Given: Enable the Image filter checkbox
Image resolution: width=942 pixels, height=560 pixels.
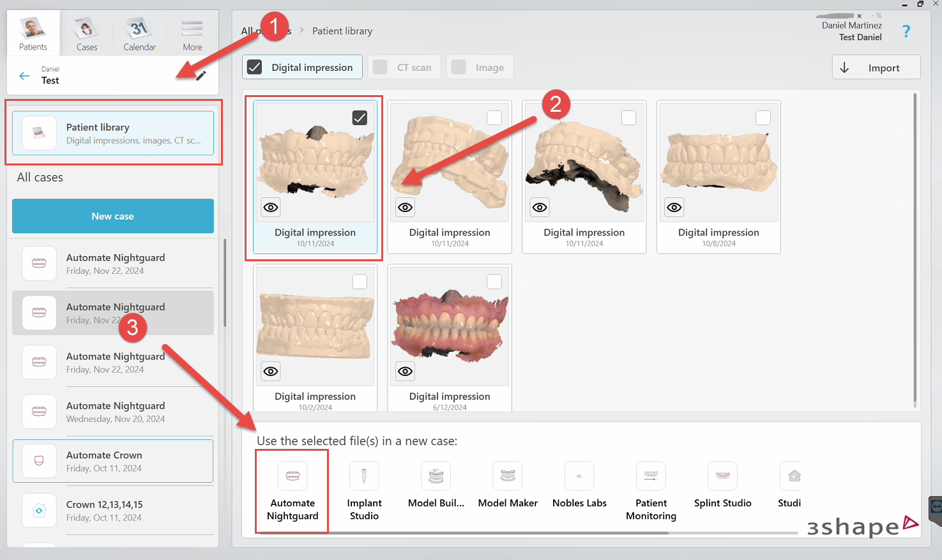Looking at the screenshot, I should pos(459,66).
